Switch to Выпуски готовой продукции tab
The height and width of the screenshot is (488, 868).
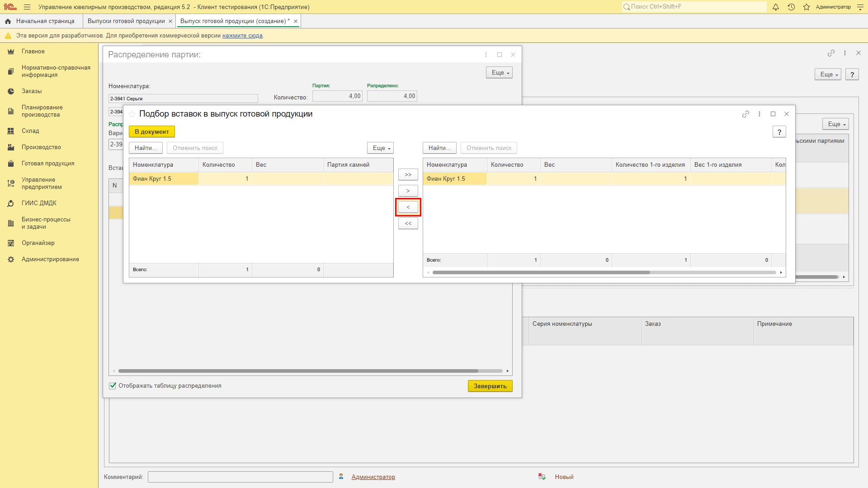click(126, 21)
